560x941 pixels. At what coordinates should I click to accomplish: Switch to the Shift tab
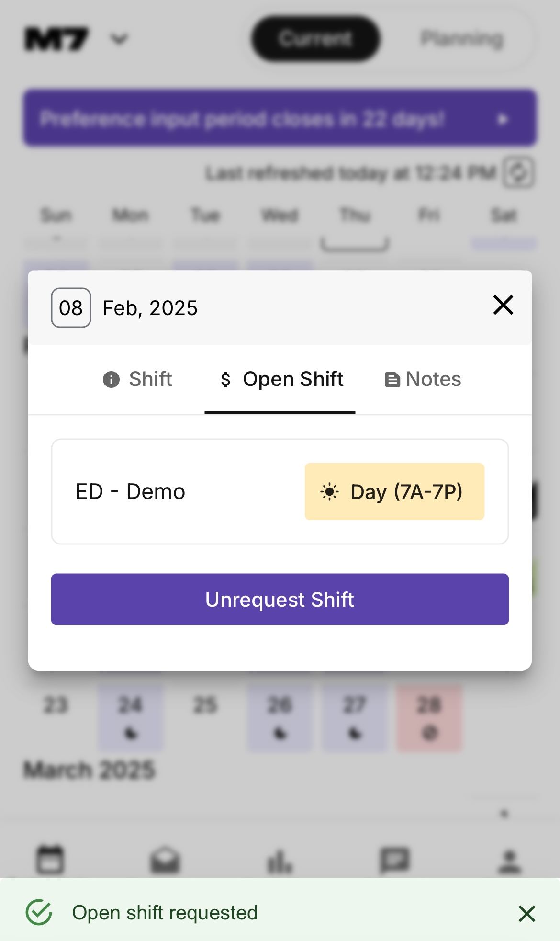[138, 379]
